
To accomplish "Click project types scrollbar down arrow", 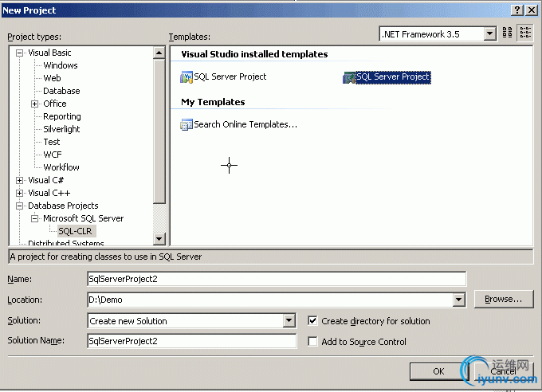I will (159, 238).
